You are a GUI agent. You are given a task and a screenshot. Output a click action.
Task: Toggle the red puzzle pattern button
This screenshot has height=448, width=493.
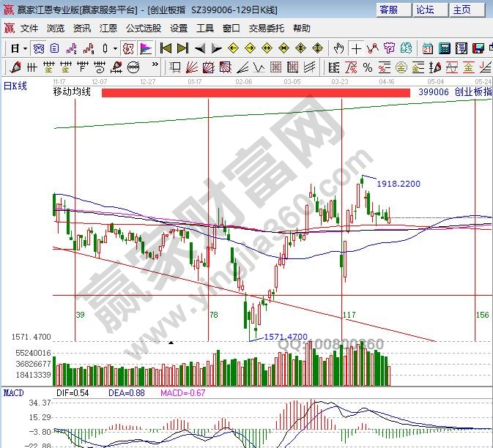[x=127, y=48]
